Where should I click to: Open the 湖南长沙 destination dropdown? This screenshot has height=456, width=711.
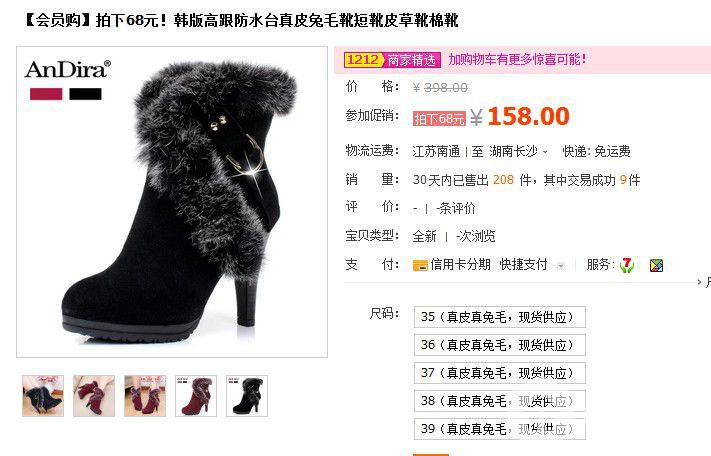coord(518,151)
